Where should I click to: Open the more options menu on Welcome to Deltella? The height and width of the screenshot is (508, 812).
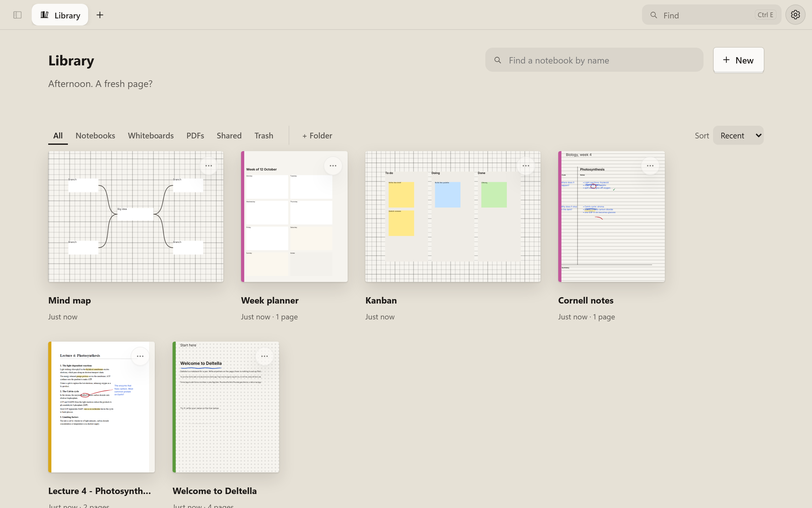point(265,356)
